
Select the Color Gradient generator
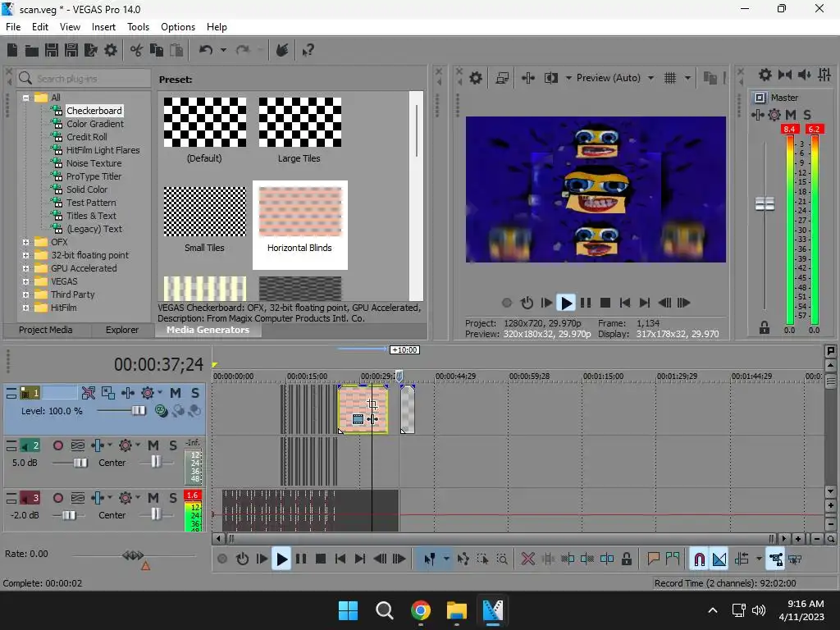95,124
